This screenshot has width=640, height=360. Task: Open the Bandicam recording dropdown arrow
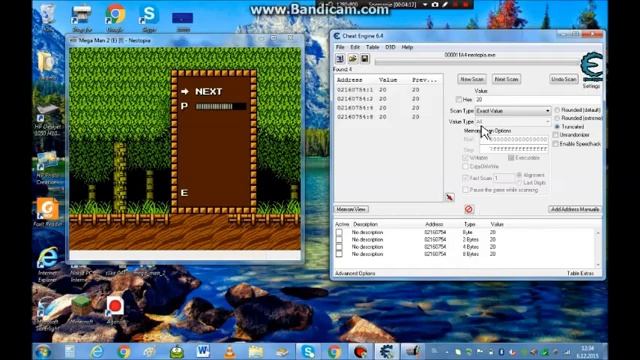coord(425,4)
